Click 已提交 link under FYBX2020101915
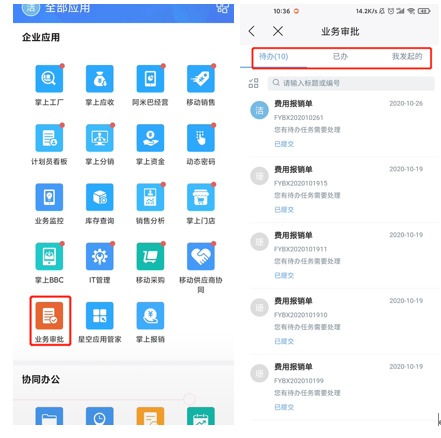 [284, 210]
